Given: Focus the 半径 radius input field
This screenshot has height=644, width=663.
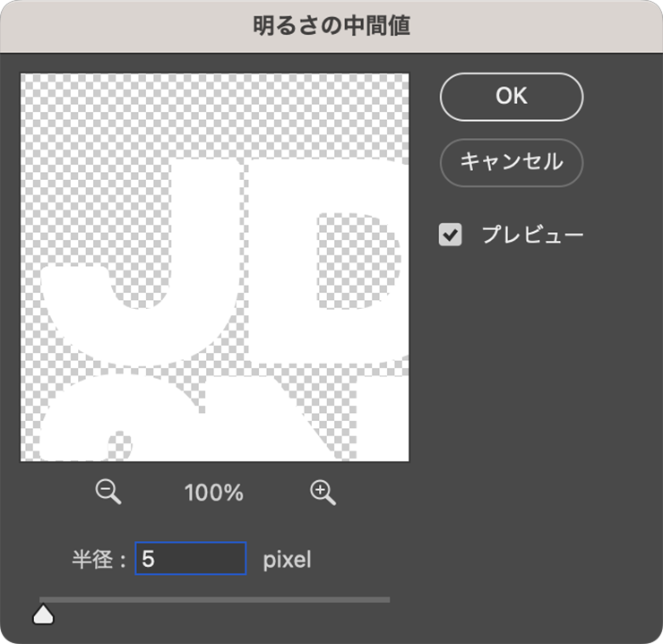Looking at the screenshot, I should tap(191, 559).
